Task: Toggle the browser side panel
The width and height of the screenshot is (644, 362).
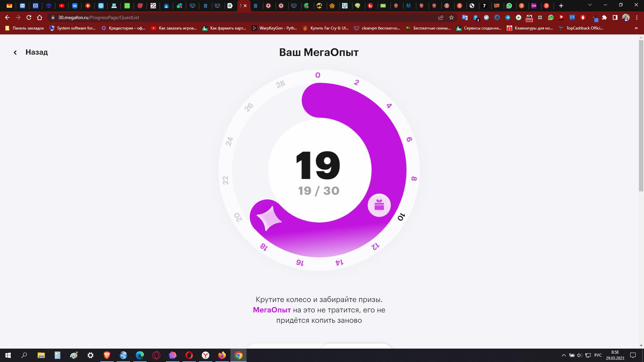Action: 615,17
